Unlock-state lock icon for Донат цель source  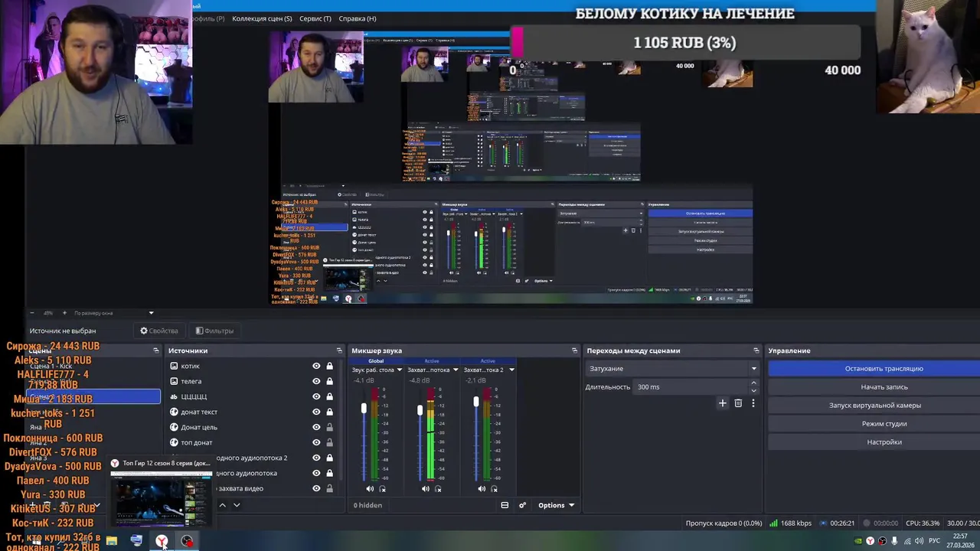330,427
